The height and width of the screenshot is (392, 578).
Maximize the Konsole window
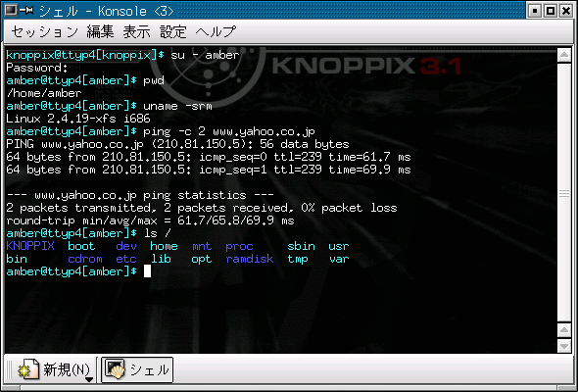pyautogui.click(x=551, y=11)
